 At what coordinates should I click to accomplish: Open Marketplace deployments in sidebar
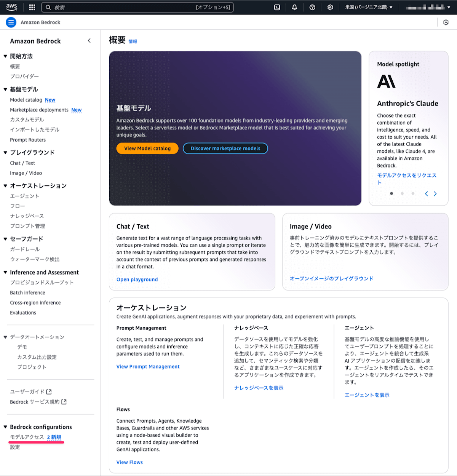pyautogui.click(x=39, y=110)
